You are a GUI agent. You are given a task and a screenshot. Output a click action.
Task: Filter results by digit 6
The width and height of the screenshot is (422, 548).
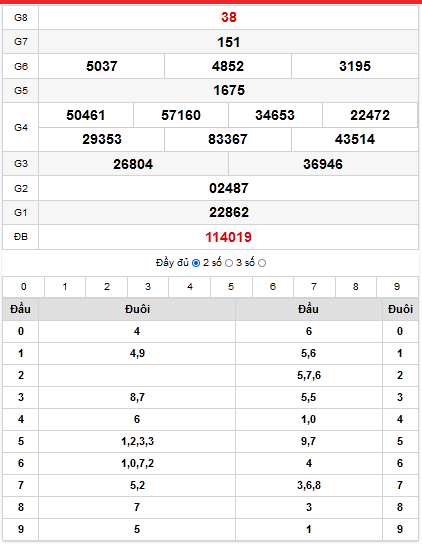pyautogui.click(x=273, y=287)
